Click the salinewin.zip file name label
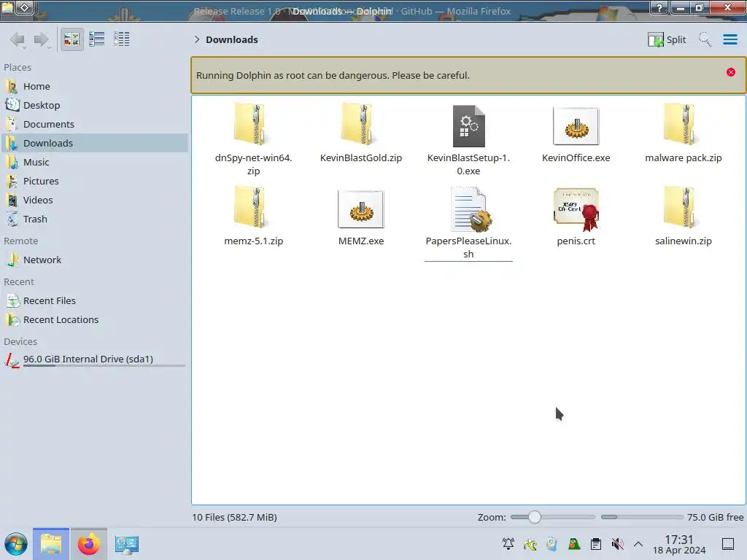747x560 pixels. [x=683, y=241]
